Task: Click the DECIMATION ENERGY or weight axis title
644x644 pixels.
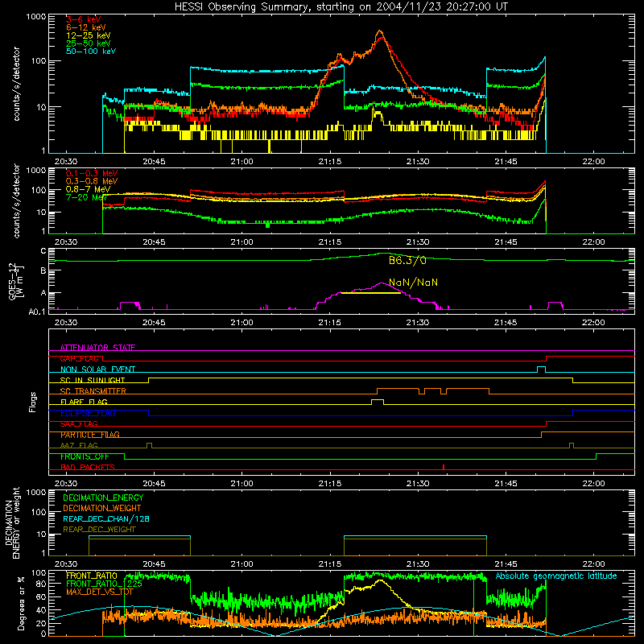Action: pos(12,523)
